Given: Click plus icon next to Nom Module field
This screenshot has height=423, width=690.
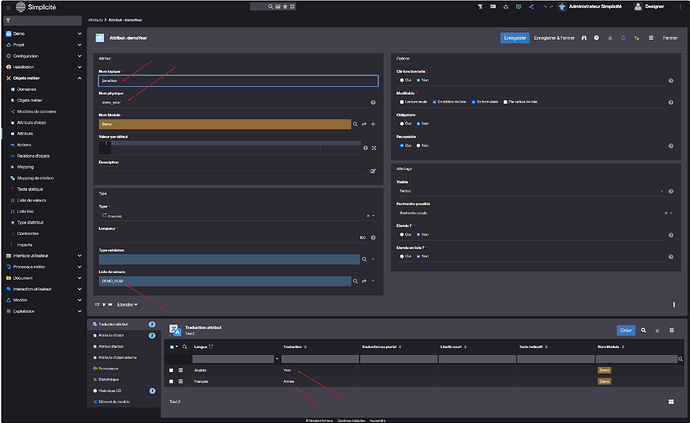Looking at the screenshot, I should coord(373,124).
